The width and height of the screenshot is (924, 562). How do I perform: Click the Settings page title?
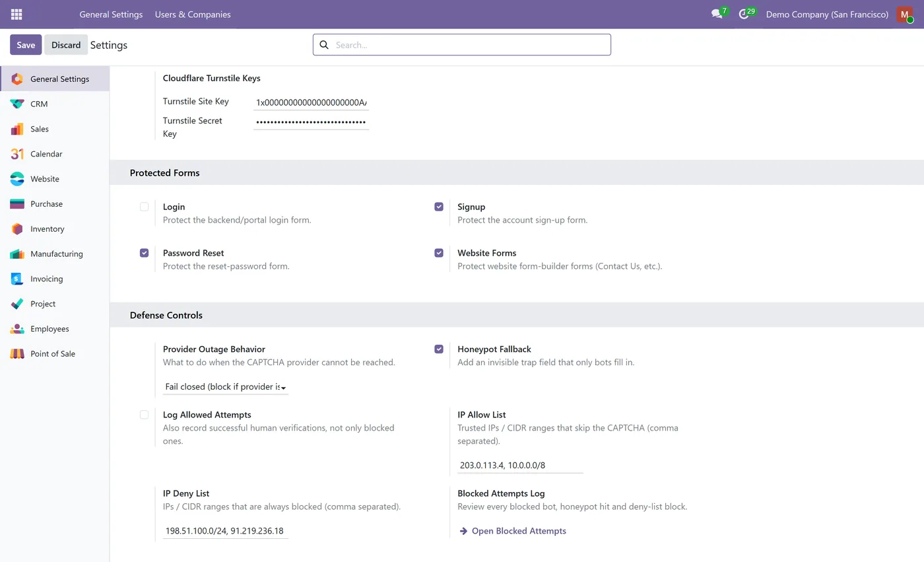(109, 45)
